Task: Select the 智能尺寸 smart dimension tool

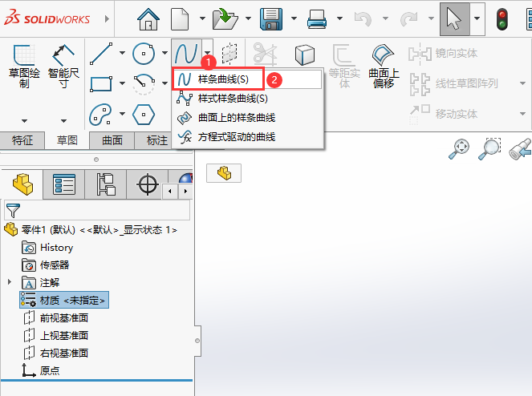Action: pyautogui.click(x=63, y=67)
